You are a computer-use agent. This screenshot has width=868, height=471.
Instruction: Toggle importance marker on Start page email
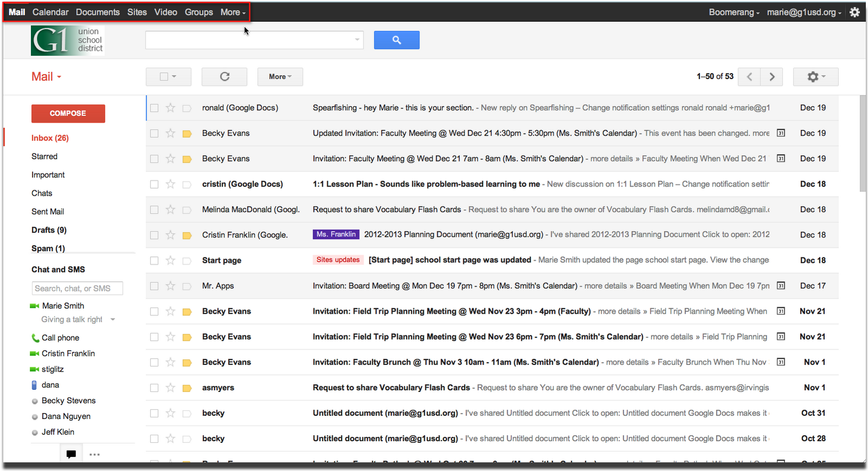click(x=187, y=261)
